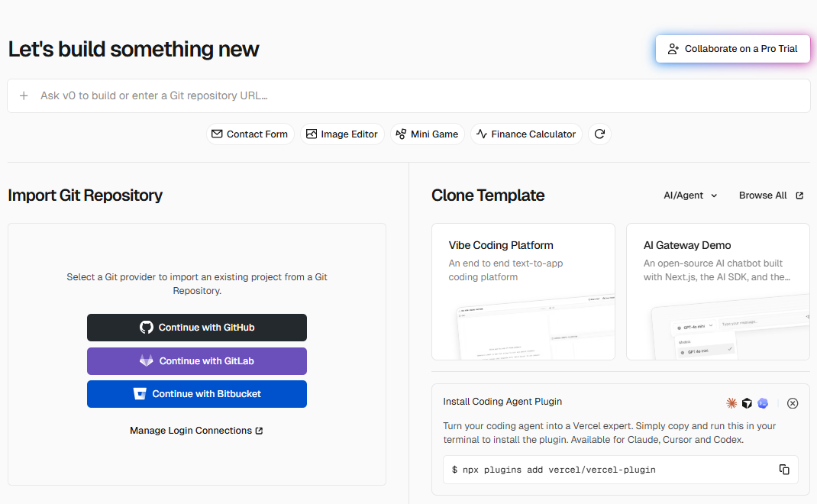Click the refresh suggestions icon
Viewport: 817px width, 504px height.
point(599,134)
